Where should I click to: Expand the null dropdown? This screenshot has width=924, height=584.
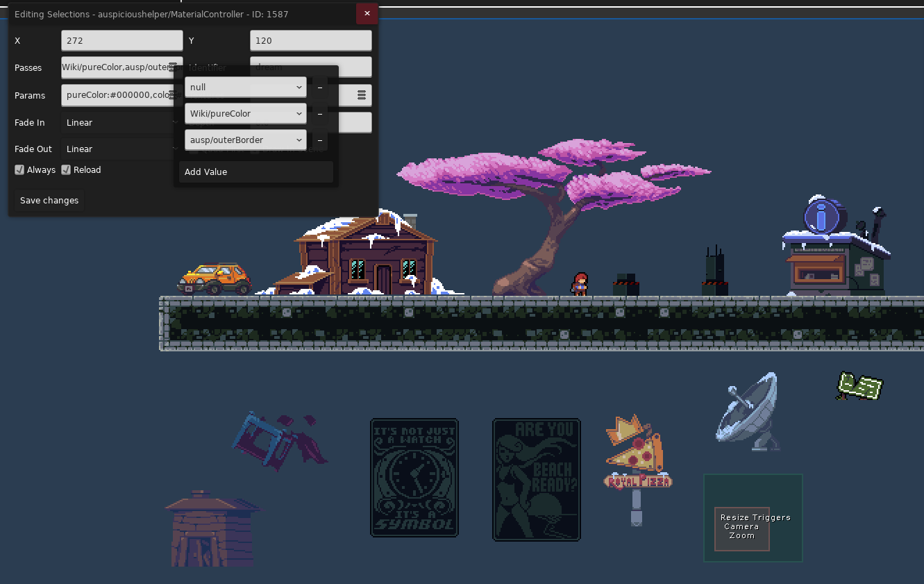(x=246, y=87)
